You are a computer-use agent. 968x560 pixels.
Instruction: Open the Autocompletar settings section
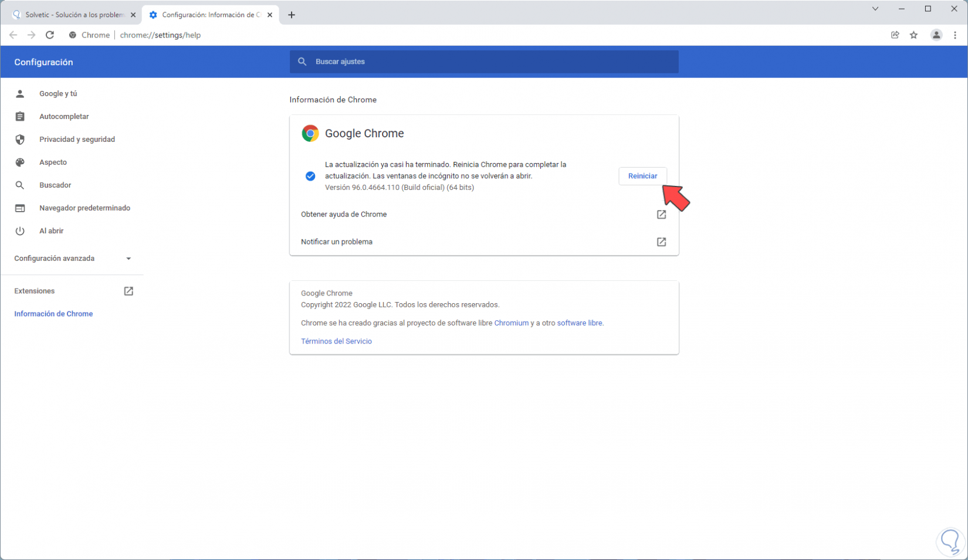click(x=64, y=117)
